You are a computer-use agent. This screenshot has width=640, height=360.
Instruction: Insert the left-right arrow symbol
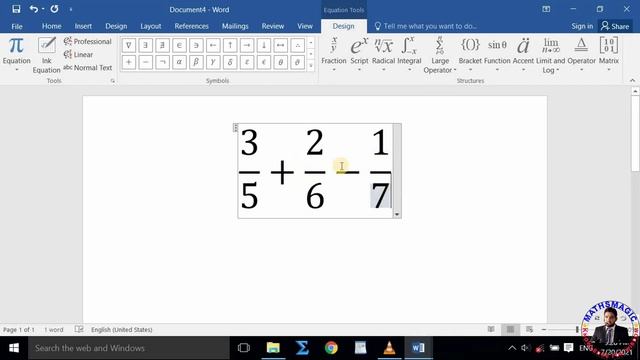(280, 45)
